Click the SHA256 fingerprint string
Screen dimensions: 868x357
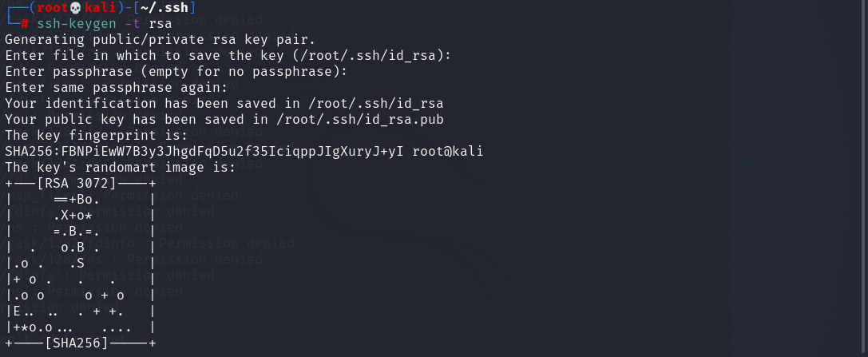tap(204, 151)
